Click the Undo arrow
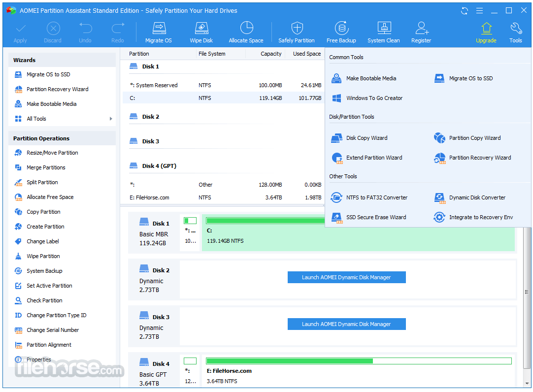Screen dimensions: 533x392 (85, 33)
